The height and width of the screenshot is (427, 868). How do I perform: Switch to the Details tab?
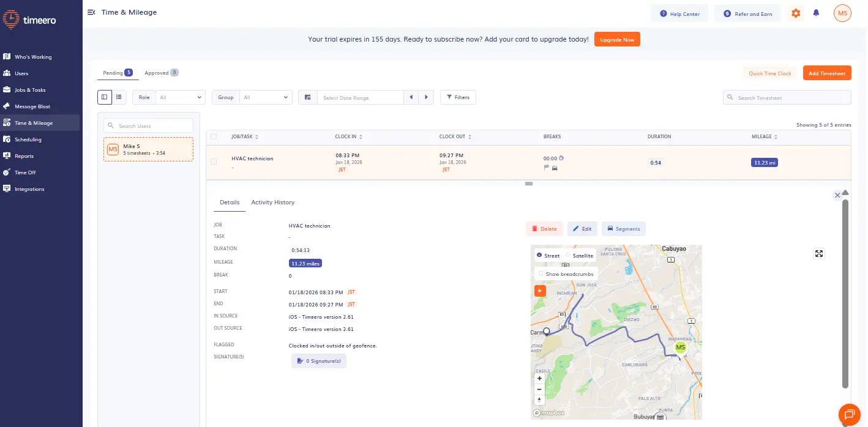coord(230,202)
